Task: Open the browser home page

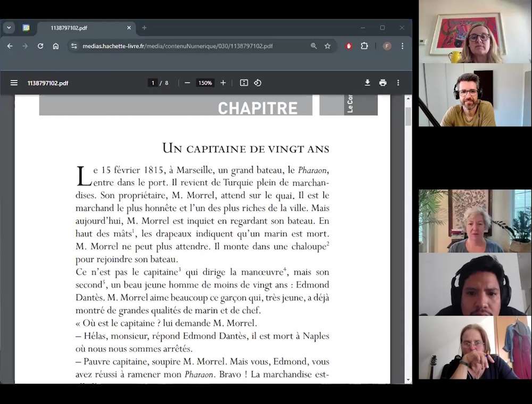Action: pyautogui.click(x=56, y=46)
